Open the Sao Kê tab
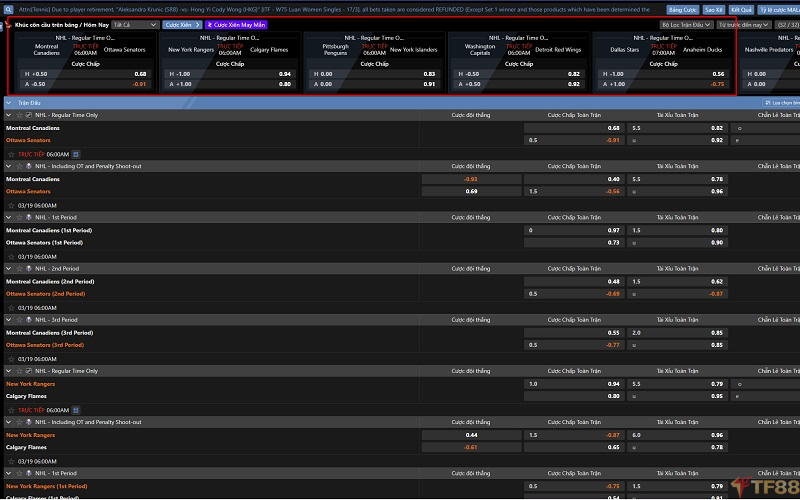 click(x=713, y=10)
